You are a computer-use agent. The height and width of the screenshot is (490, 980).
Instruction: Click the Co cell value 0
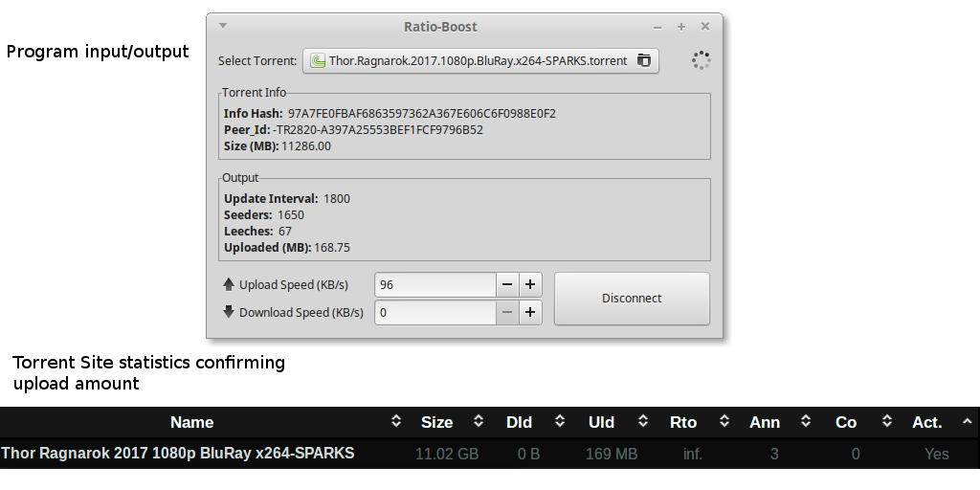(856, 455)
